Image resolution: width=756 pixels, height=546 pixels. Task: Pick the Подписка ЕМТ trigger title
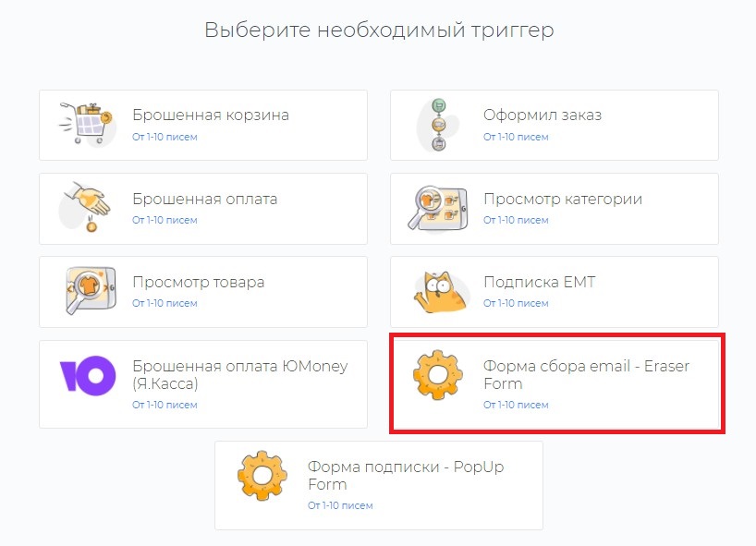point(539,282)
